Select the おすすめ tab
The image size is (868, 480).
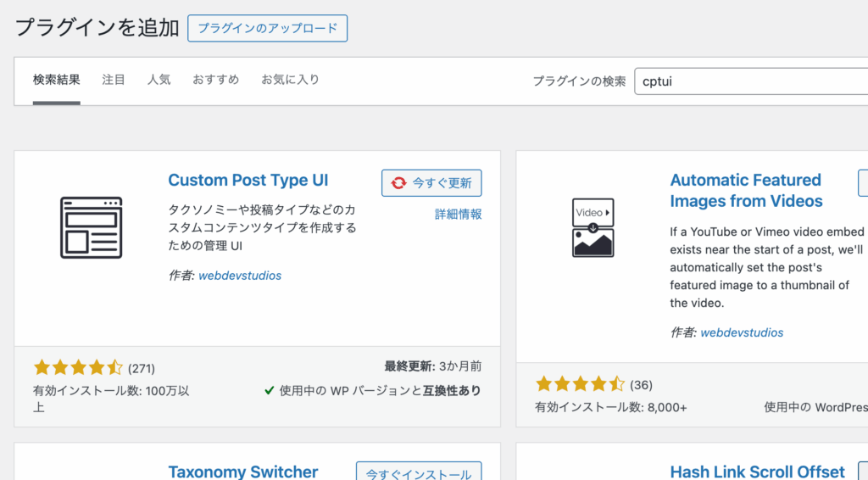tap(215, 80)
